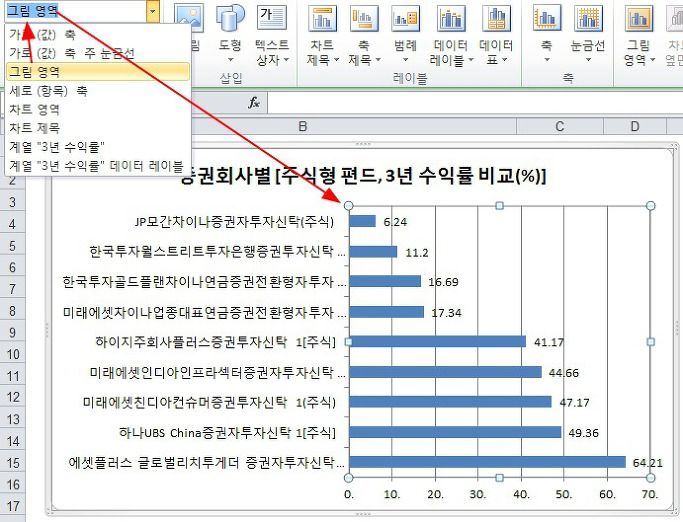Open the 차트 제목 (Chart Title) icon
This screenshot has width=683, height=522.
click(322, 18)
